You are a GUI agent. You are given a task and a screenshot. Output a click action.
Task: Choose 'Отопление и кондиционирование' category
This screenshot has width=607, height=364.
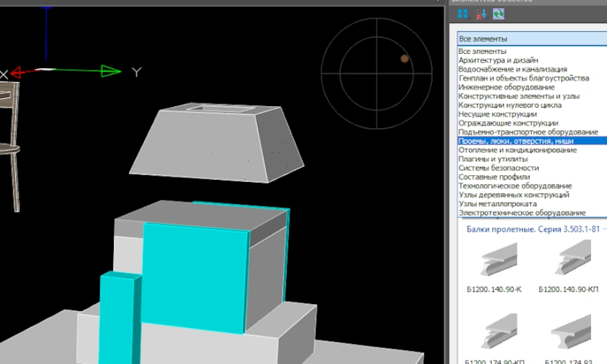(x=517, y=150)
